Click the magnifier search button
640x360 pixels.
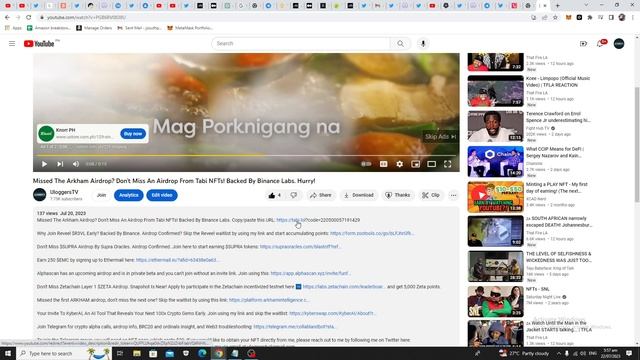tap(400, 43)
